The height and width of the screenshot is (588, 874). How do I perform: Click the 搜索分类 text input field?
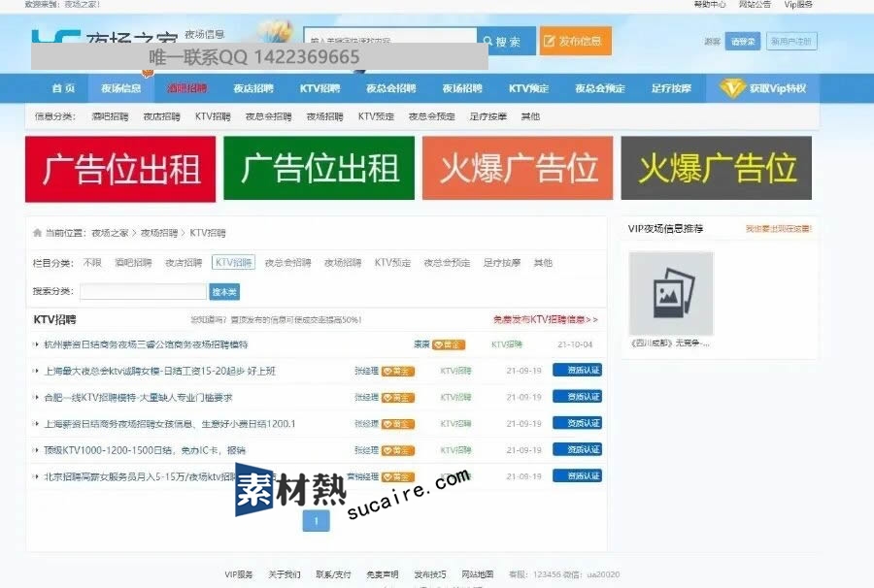pyautogui.click(x=143, y=291)
